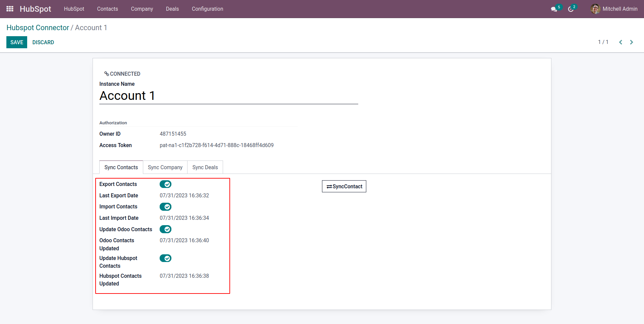Click Odoo Contacts Updated value 16:36:40
The height and width of the screenshot is (324, 644).
(184, 241)
